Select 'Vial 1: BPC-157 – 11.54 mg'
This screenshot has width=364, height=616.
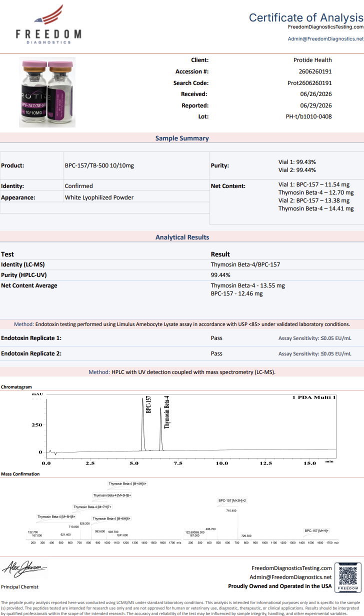point(314,184)
